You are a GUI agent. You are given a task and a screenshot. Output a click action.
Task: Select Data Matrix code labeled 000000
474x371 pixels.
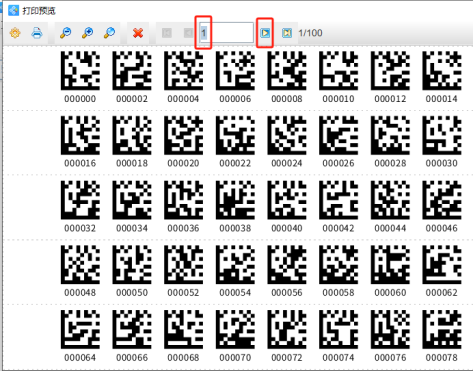click(80, 70)
